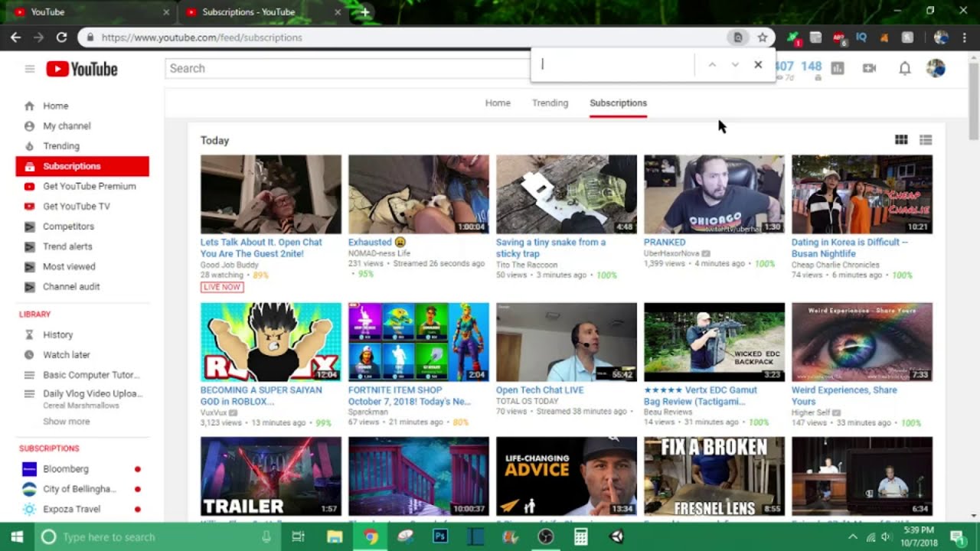
Task: Click the browser reload button
Action: (x=61, y=37)
